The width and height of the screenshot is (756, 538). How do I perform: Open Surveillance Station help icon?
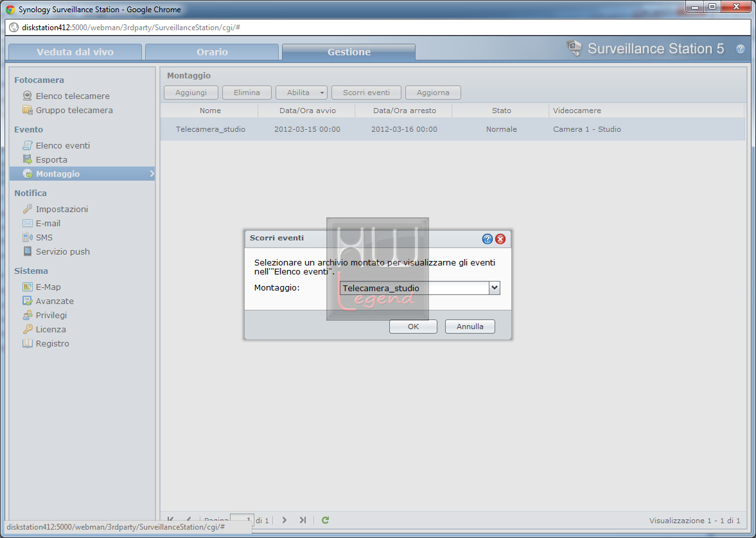coord(741,49)
